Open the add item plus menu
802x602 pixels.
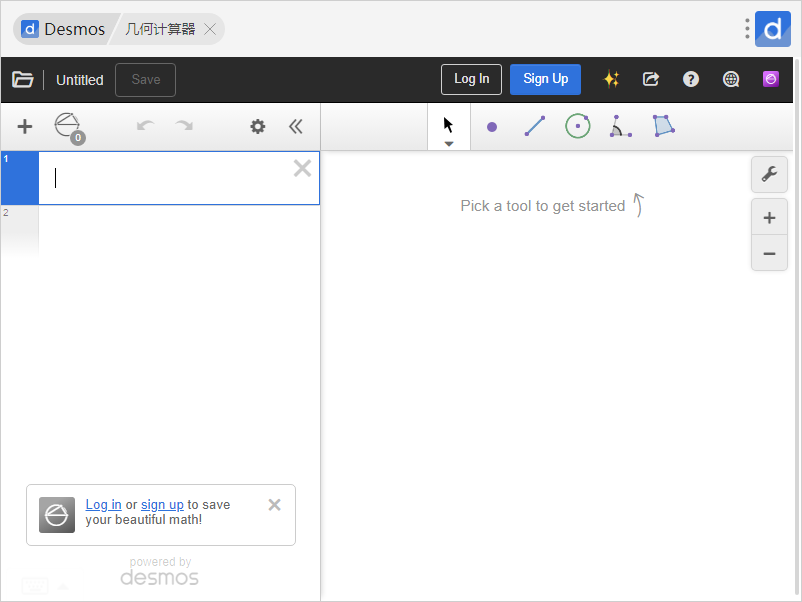tap(25, 126)
